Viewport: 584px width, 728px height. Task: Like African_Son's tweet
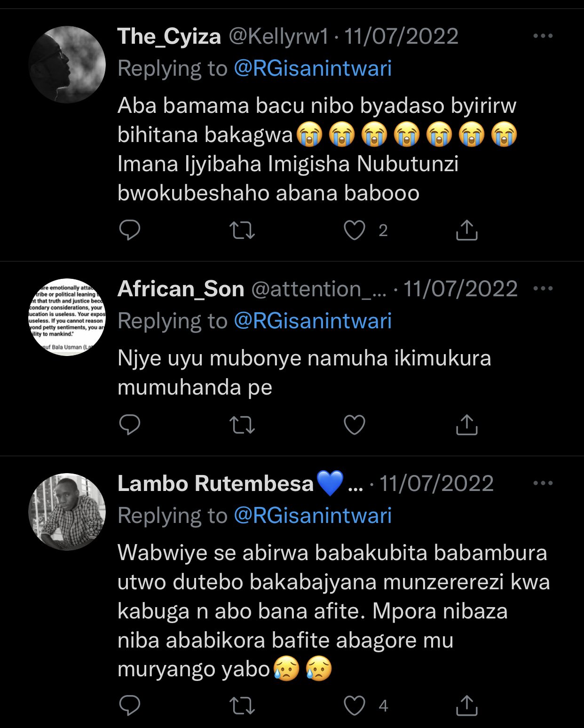pyautogui.click(x=355, y=425)
